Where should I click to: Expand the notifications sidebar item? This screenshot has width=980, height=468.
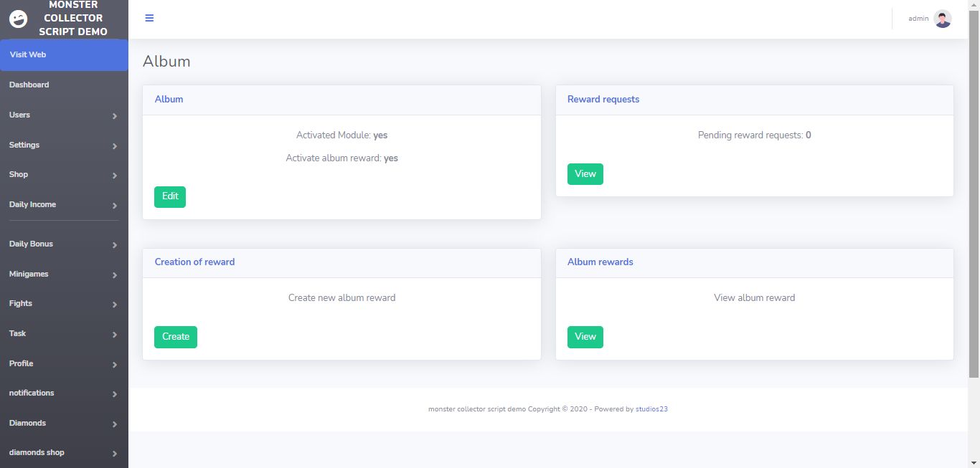[64, 393]
